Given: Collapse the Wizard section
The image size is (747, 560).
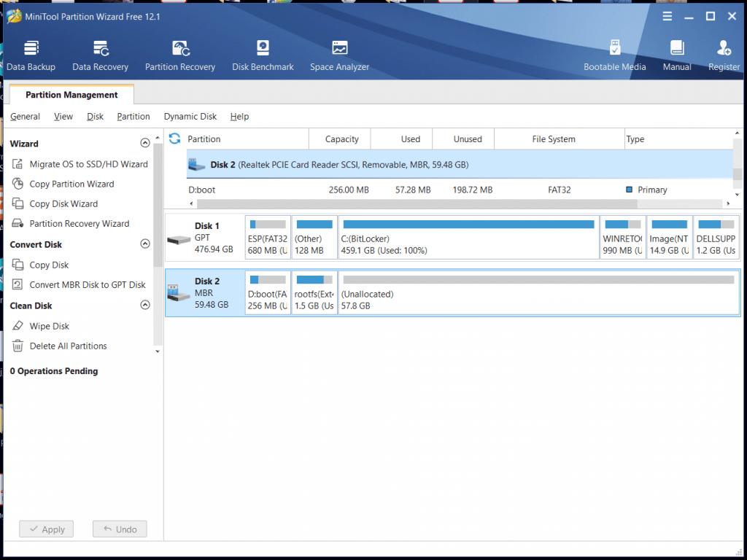Looking at the screenshot, I should 145,143.
